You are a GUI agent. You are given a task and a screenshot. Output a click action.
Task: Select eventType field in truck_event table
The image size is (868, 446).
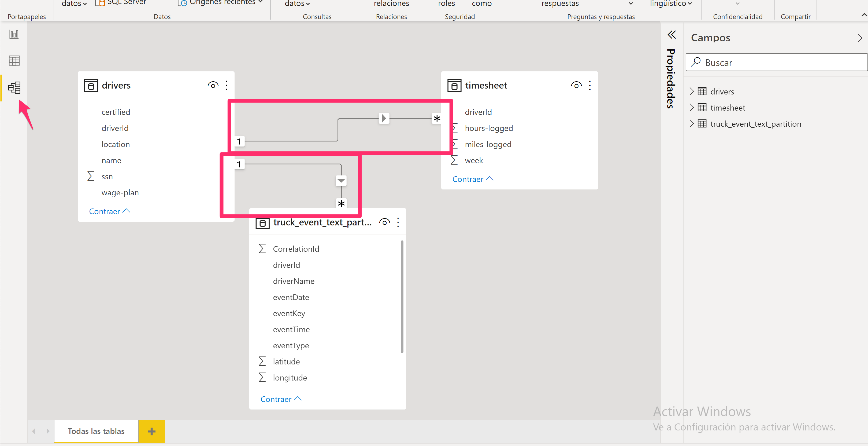tap(291, 346)
